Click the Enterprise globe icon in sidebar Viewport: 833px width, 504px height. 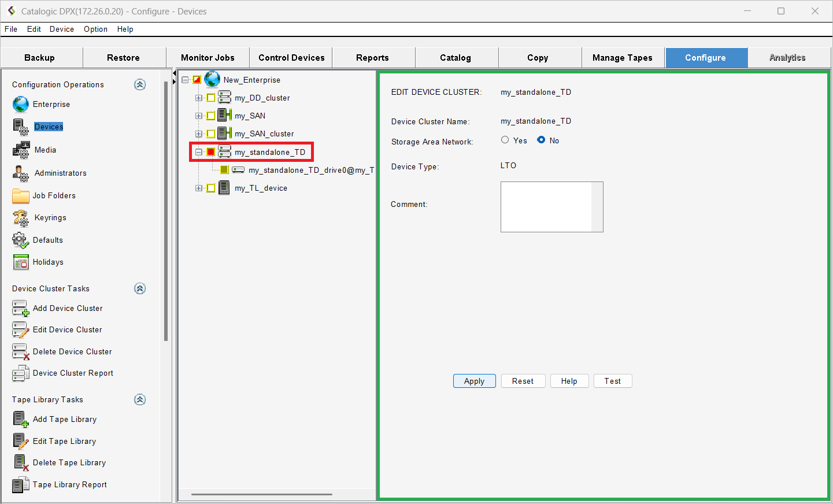[21, 104]
